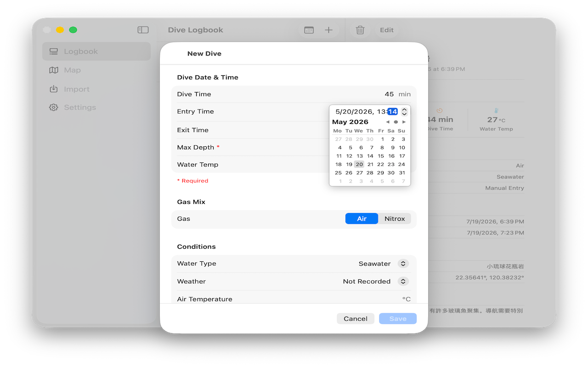Click the Dive Time 45 field
Image resolution: width=588 pixels, height=368 pixels.
(x=389, y=94)
